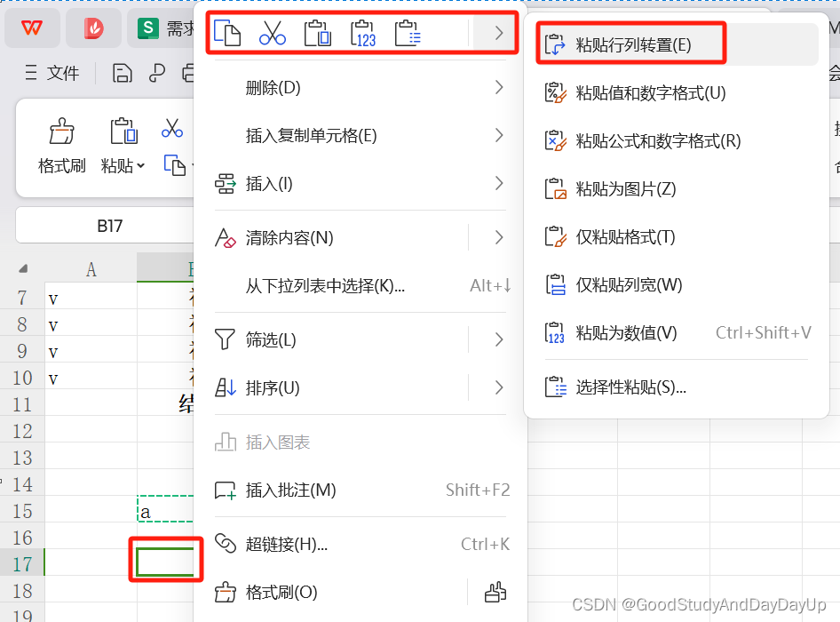Image resolution: width=840 pixels, height=622 pixels.
Task: Open the 文件 menu button
Action: pyautogui.click(x=52, y=73)
